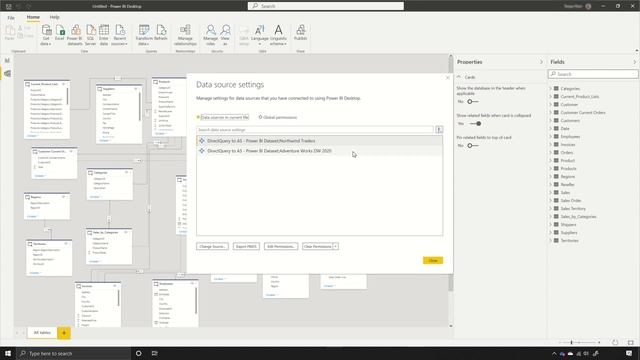
Task: Select the Reseller table in Fields
Action: coord(567,184)
